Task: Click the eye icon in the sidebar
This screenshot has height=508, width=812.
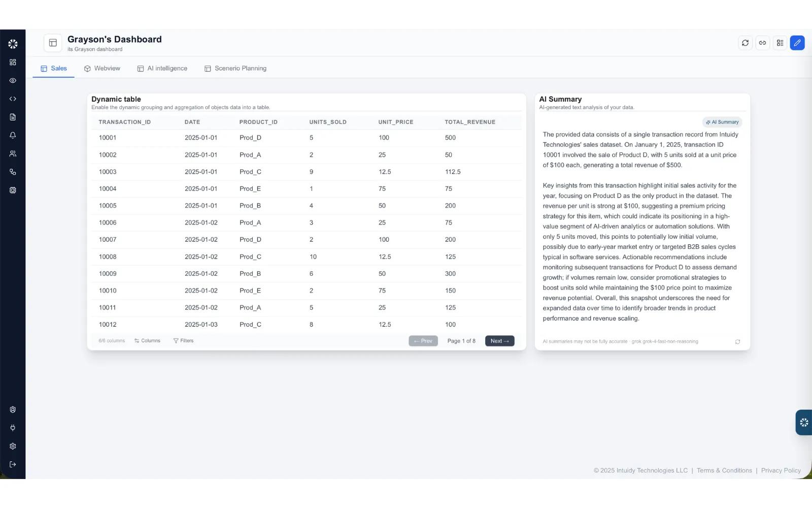Action: pos(13,81)
